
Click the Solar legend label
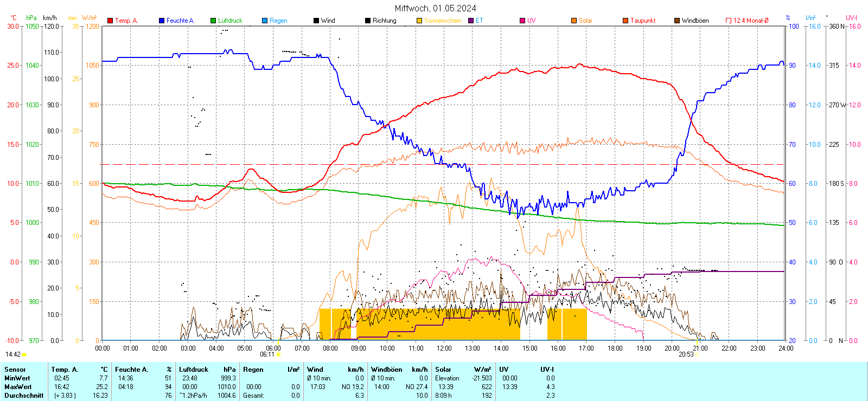pyautogui.click(x=585, y=21)
